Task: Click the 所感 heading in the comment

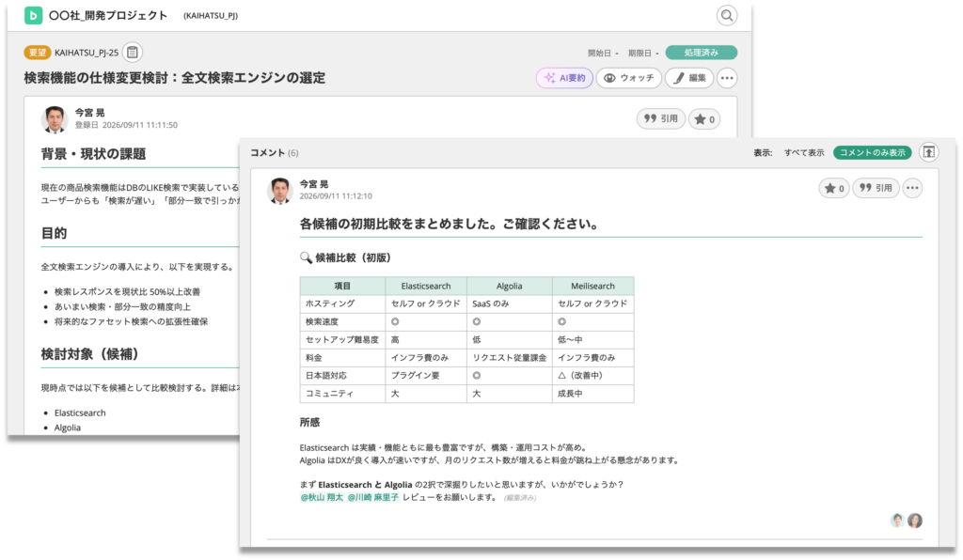Action: 309,423
